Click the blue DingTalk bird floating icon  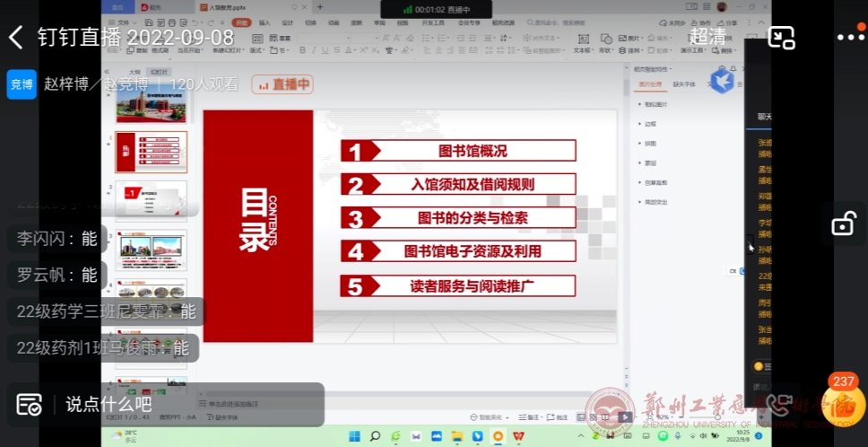pyautogui.click(x=722, y=81)
